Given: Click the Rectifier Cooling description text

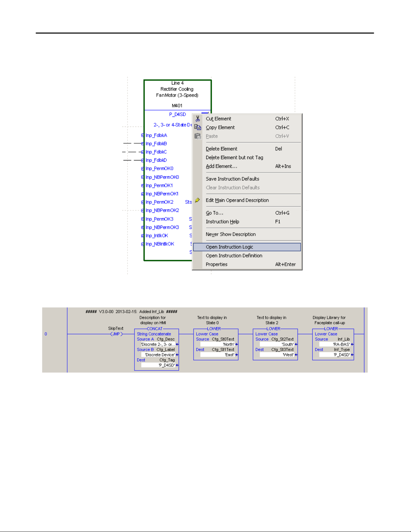Looking at the screenshot, I should [177, 89].
